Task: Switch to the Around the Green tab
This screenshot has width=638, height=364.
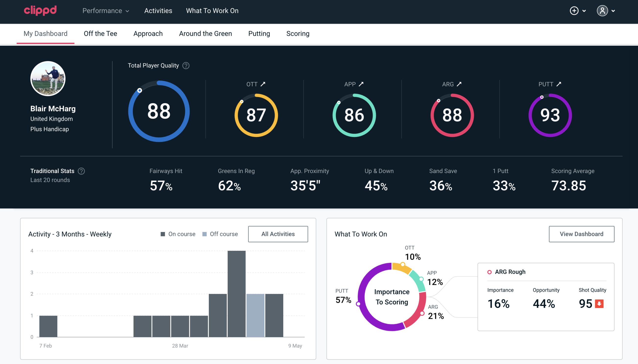Action: (x=205, y=33)
